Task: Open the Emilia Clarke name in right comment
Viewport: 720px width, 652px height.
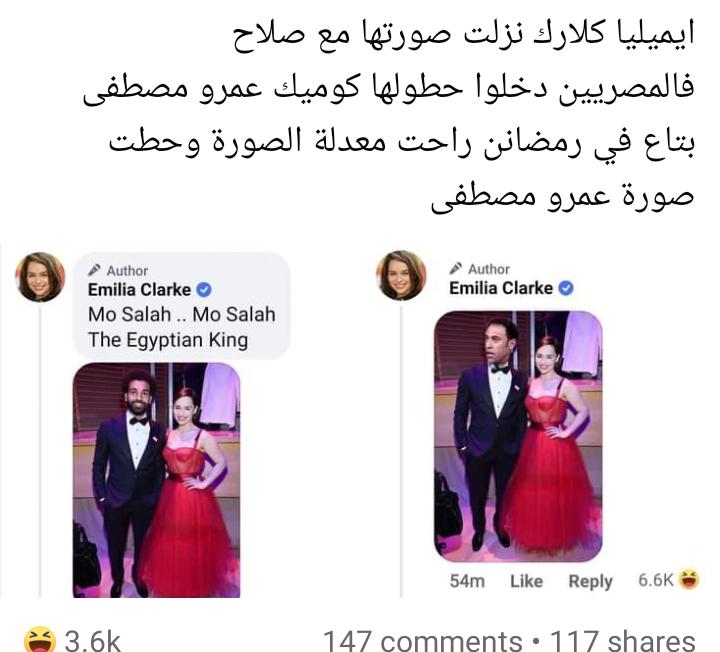Action: tap(501, 288)
